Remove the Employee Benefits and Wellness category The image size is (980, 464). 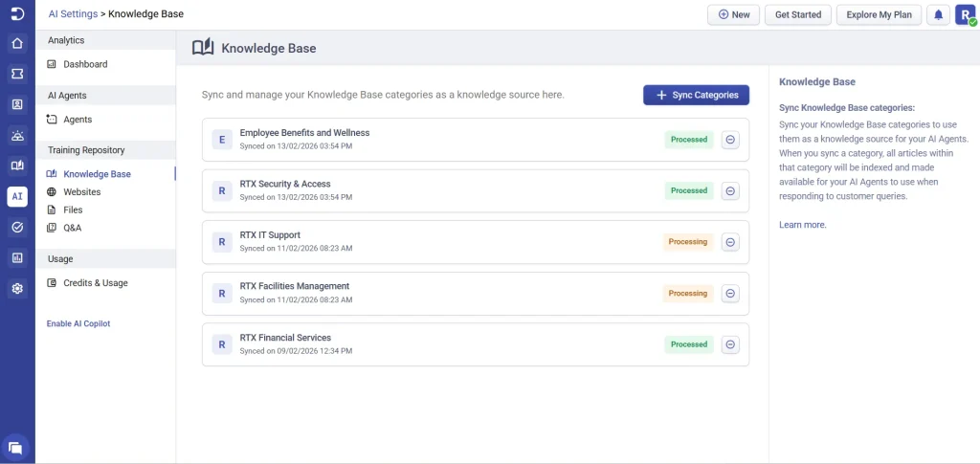(730, 140)
